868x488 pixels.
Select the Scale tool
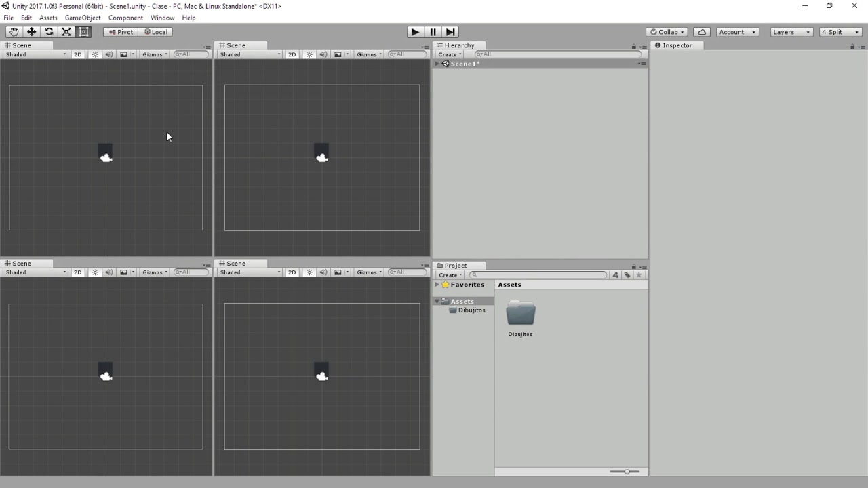66,32
